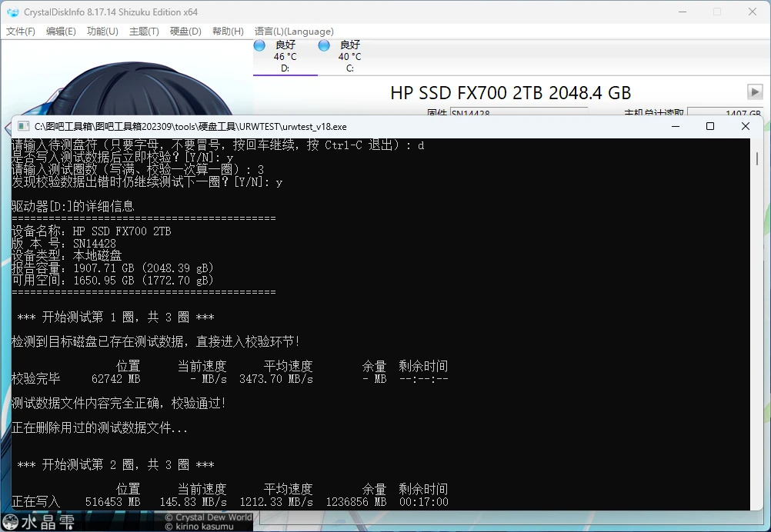This screenshot has height=532, width=771.
Task: Click the 设备类型: 本地磁盘 line
Action: pos(66,255)
